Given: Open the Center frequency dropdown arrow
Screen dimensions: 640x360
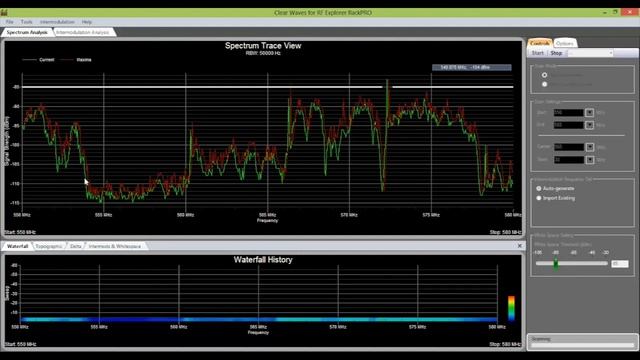Looking at the screenshot, I should [590, 147].
